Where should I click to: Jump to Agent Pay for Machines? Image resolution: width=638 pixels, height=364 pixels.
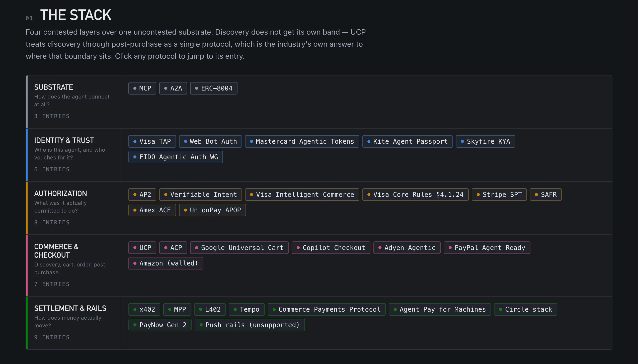pyautogui.click(x=440, y=309)
